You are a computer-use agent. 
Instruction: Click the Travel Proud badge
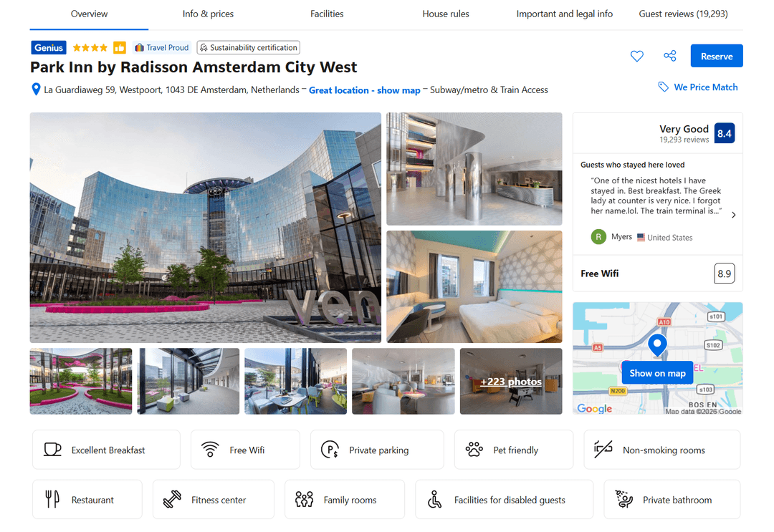pos(162,47)
